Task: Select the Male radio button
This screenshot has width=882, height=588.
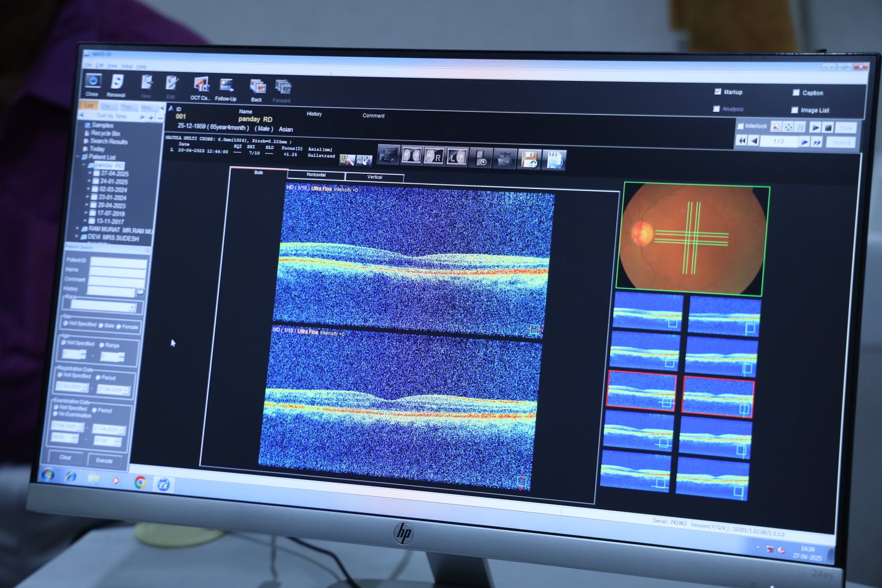Action: [101, 325]
